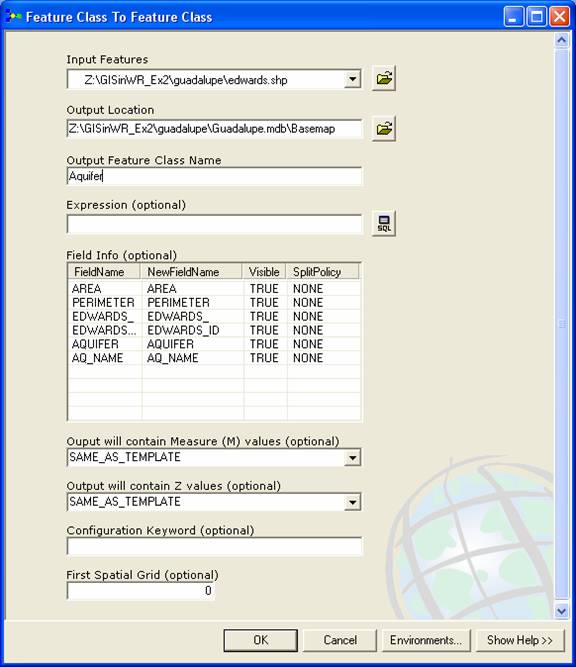Click First Spatial Grid value field
This screenshot has width=576, height=667.
(140, 590)
